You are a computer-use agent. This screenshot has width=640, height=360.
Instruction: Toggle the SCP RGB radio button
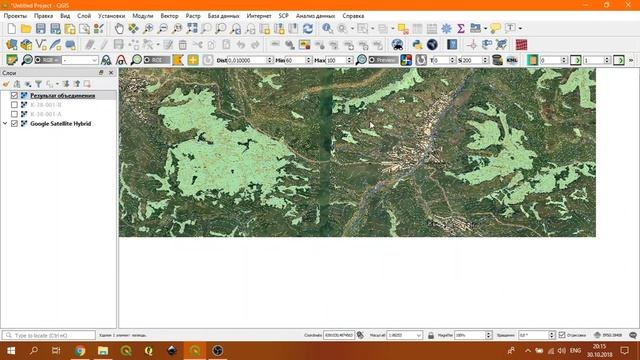click(x=38, y=60)
